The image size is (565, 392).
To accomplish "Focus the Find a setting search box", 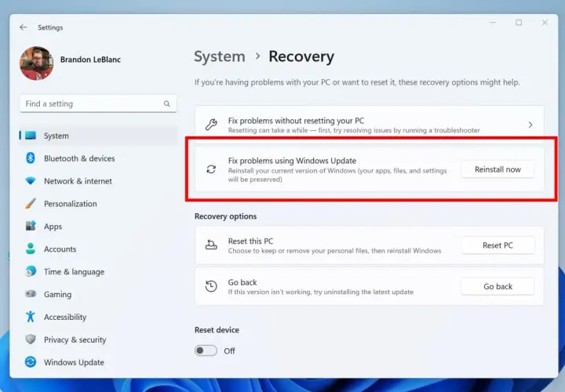I will (x=98, y=103).
